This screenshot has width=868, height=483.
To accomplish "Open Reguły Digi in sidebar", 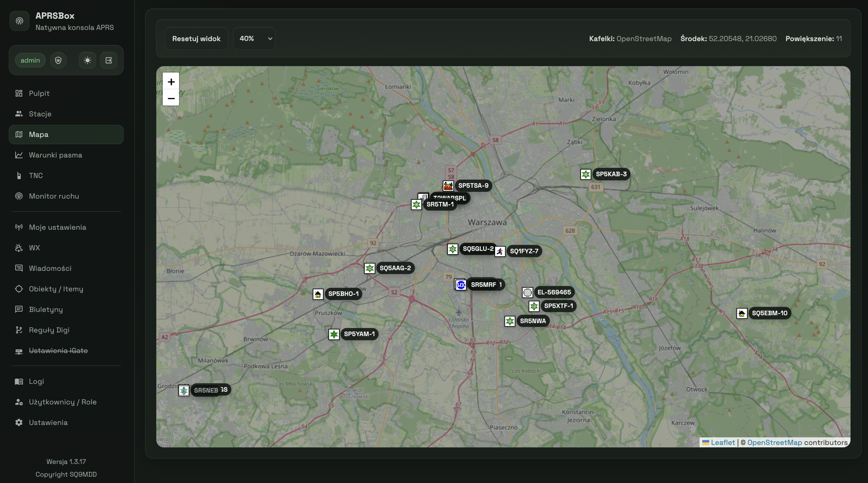I will (49, 330).
